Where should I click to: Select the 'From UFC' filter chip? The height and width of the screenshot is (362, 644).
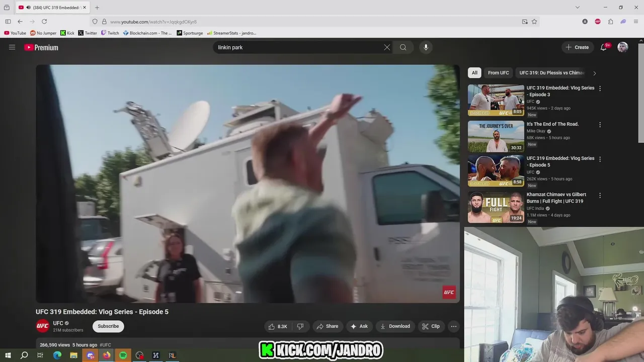[498, 73]
